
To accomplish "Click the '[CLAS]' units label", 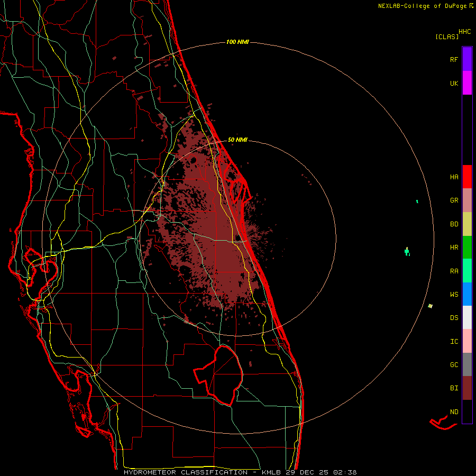I will [x=447, y=37].
